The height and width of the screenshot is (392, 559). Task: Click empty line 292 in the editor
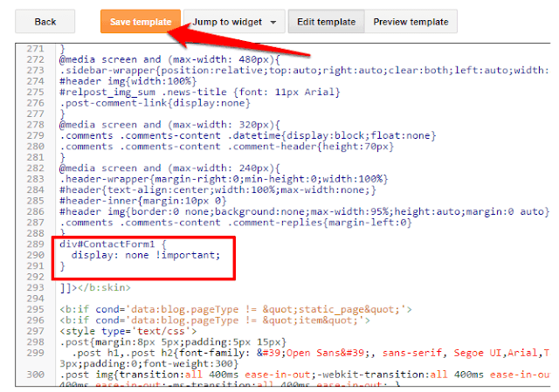pyautogui.click(x=303, y=277)
